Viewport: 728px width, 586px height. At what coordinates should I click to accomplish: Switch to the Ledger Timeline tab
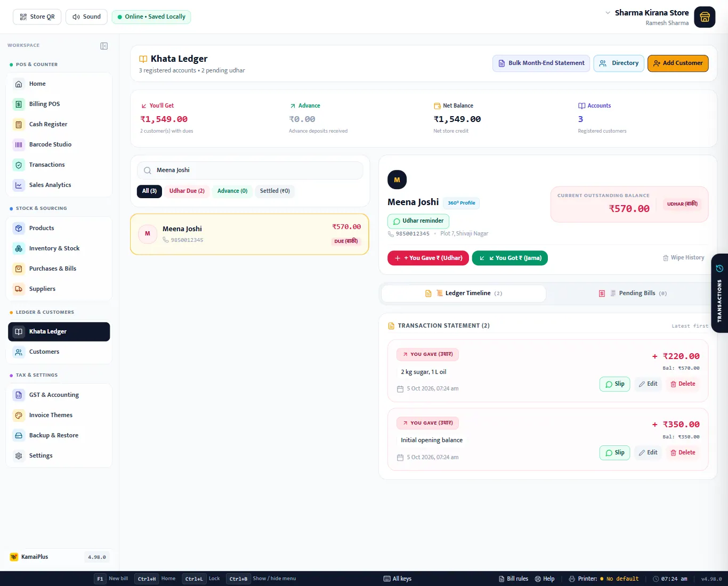coord(464,293)
